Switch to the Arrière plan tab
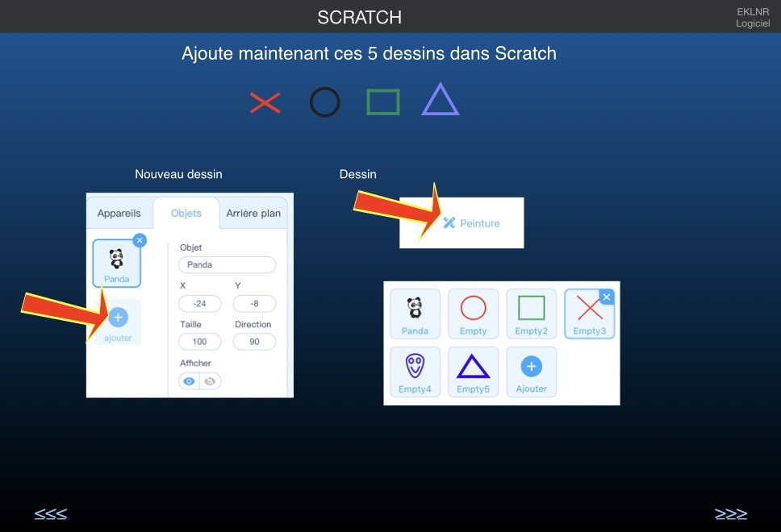This screenshot has height=532, width=781. point(253,213)
